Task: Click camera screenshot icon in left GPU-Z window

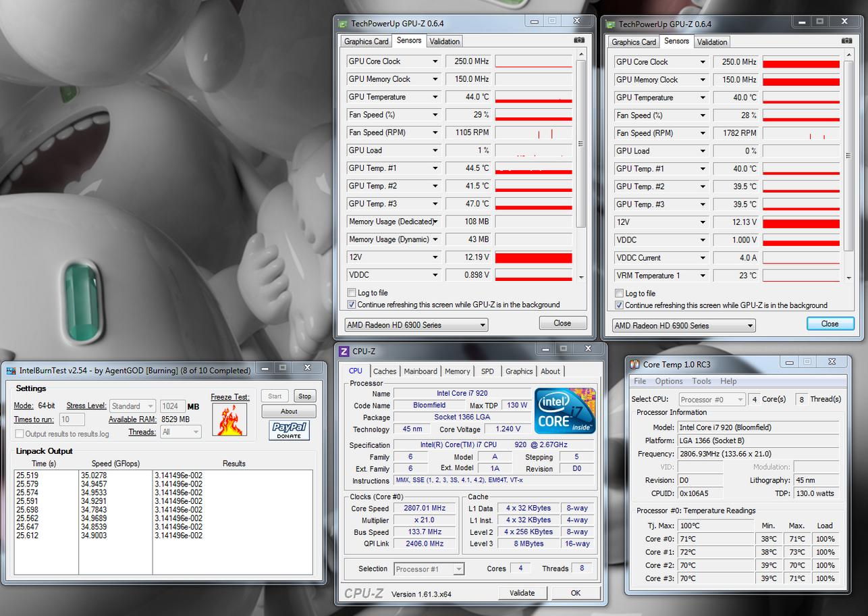Action: click(x=579, y=41)
